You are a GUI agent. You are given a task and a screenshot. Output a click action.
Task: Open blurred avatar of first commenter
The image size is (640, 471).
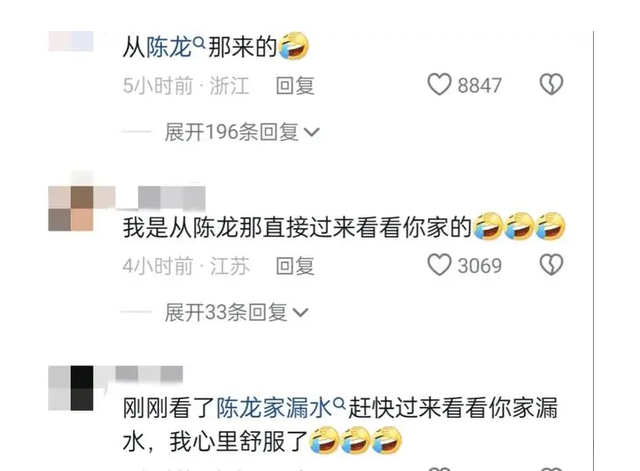coord(71,41)
